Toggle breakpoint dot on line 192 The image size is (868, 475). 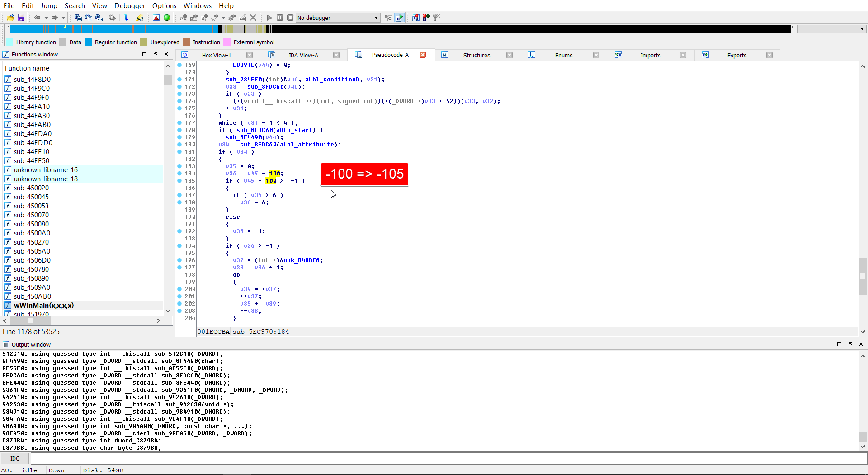[179, 231]
